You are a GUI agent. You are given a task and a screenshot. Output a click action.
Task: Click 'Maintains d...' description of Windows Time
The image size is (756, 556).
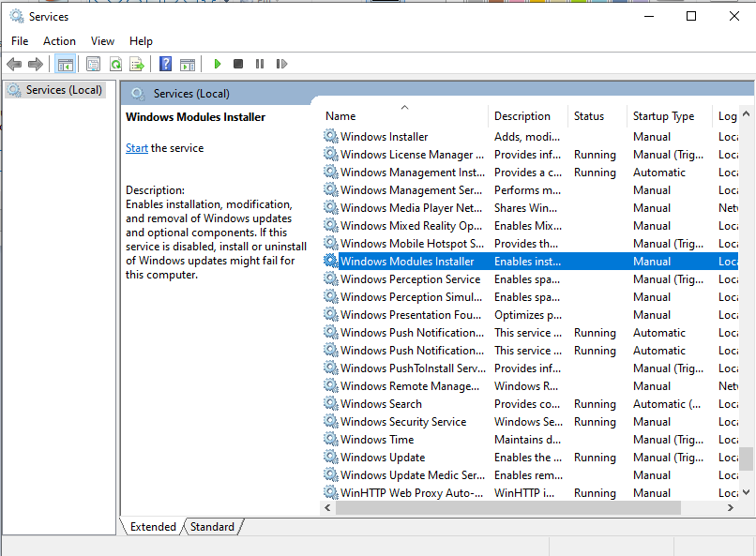pos(527,440)
